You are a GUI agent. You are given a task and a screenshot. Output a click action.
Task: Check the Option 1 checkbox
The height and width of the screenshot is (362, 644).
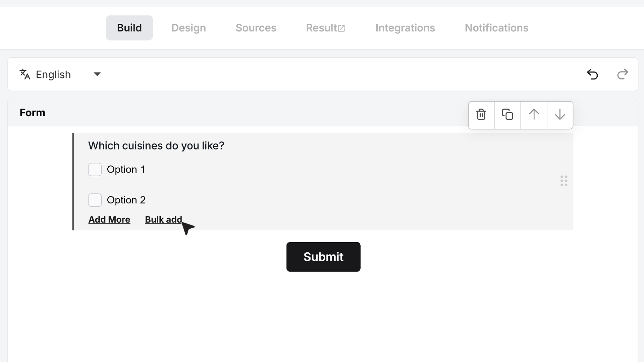click(95, 170)
